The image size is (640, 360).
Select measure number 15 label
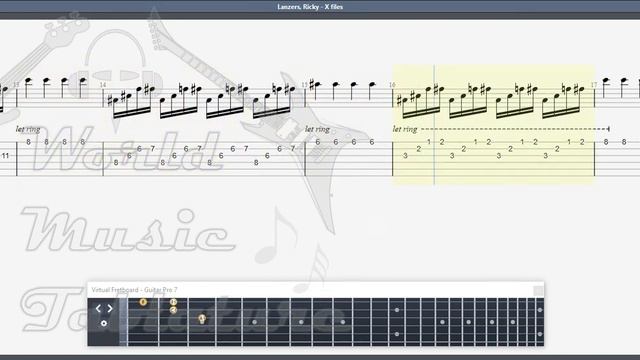(x=304, y=85)
